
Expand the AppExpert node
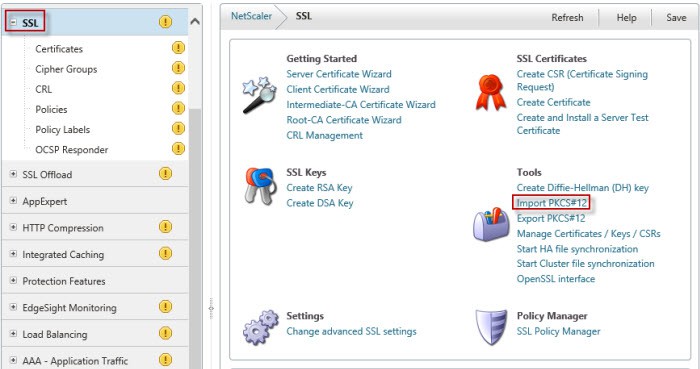point(13,201)
